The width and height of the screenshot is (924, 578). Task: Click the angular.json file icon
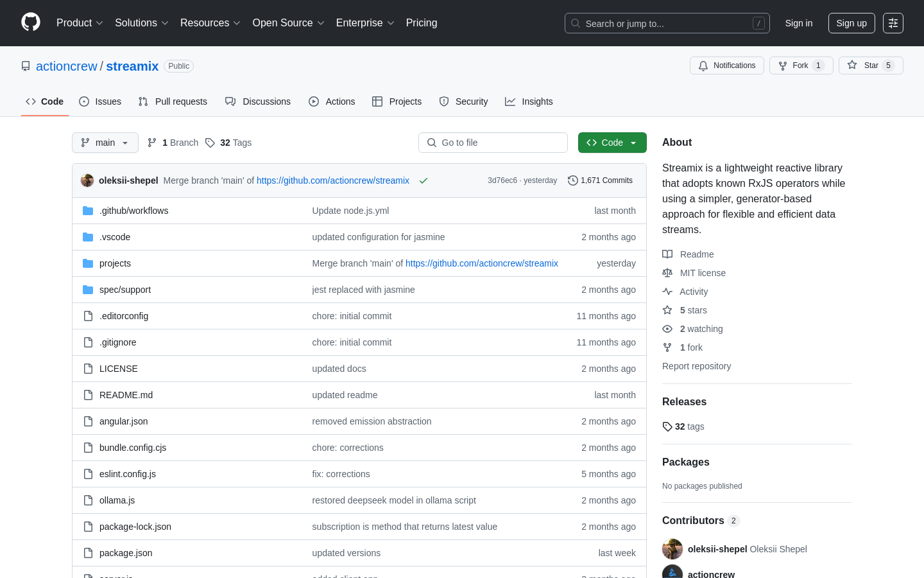88,421
